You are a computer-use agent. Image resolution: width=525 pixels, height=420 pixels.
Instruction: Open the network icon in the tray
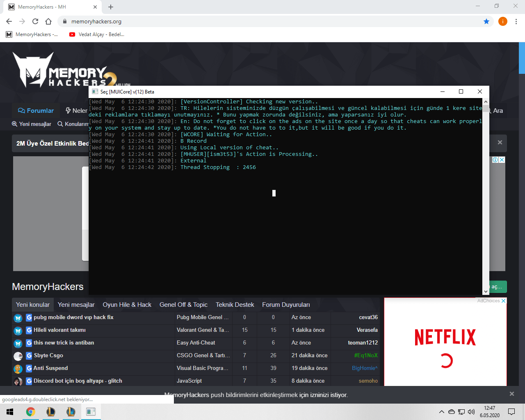(461, 412)
